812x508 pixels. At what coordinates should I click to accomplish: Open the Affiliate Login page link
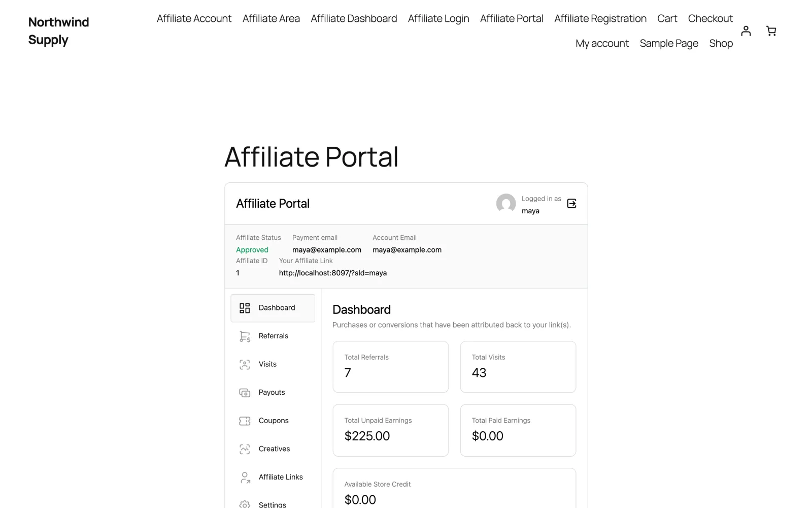(x=438, y=19)
